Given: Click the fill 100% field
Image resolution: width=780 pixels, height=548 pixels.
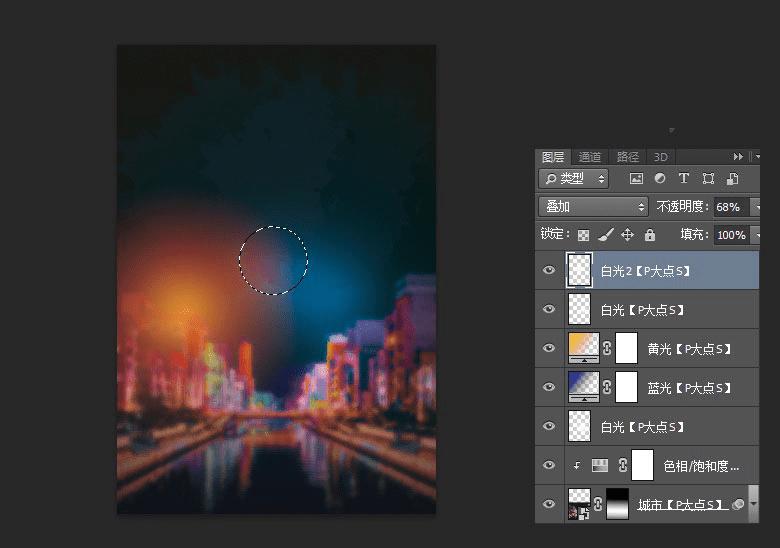Looking at the screenshot, I should [731, 235].
